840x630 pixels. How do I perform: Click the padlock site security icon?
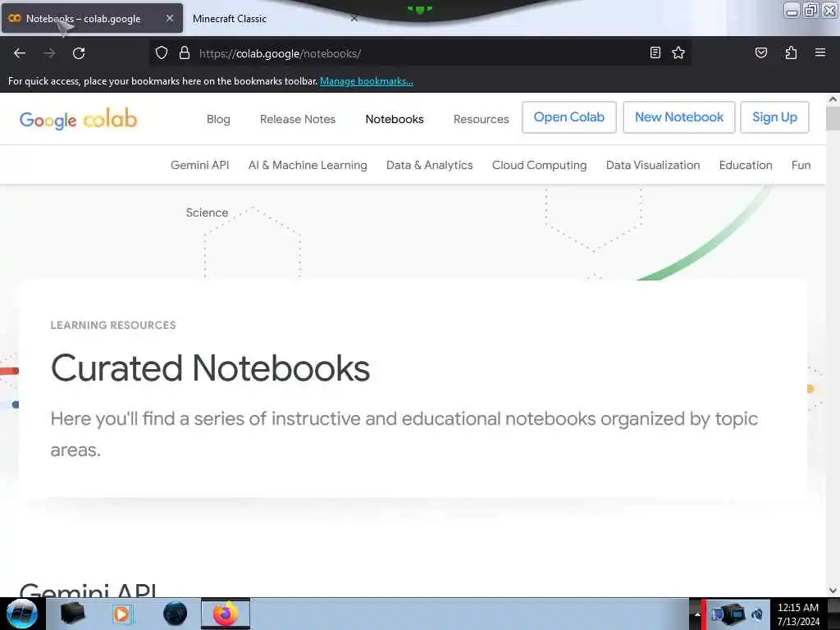pos(185,53)
